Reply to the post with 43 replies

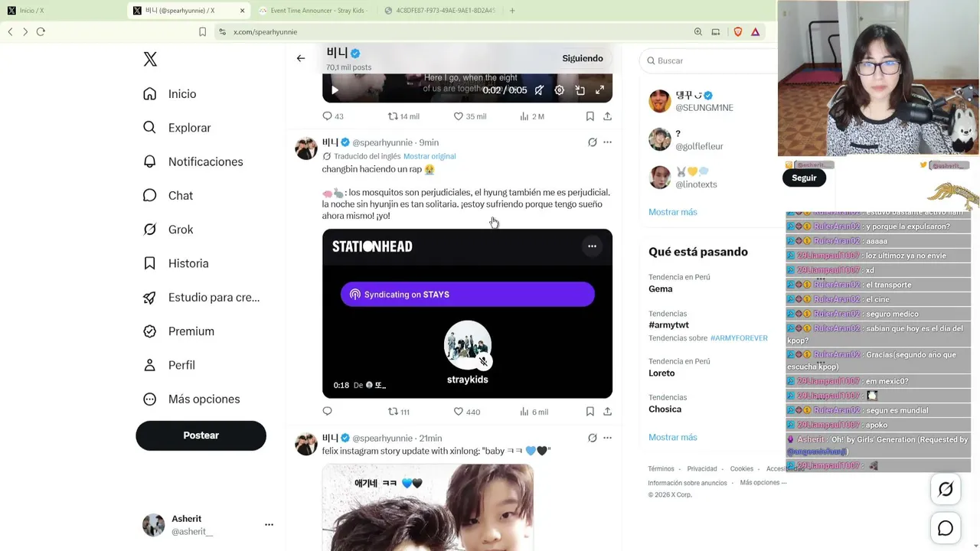(333, 116)
